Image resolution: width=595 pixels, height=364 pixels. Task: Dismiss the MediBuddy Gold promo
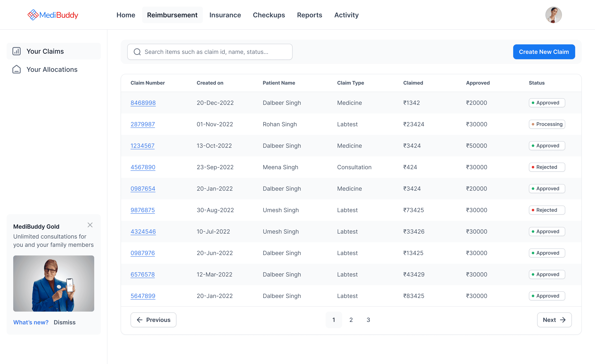click(64, 322)
